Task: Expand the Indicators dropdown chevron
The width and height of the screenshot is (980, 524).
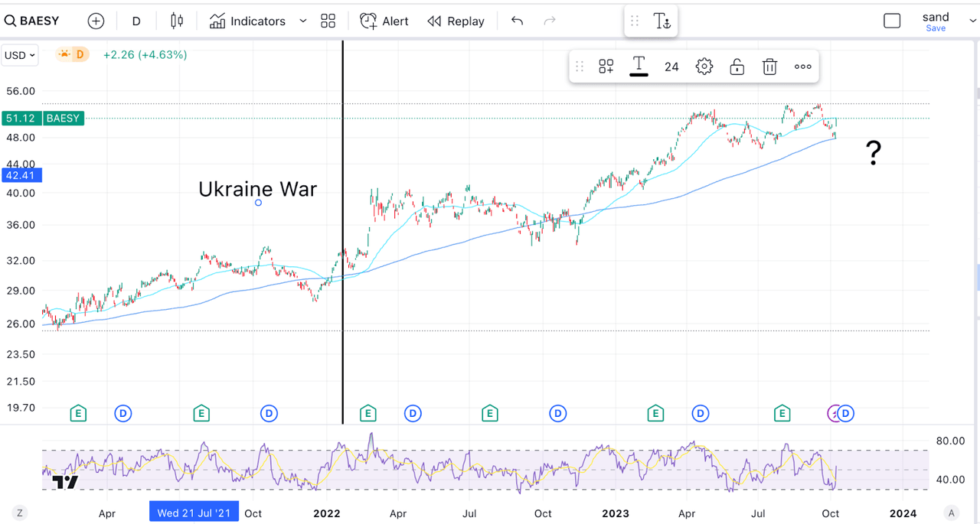Action: 302,21
